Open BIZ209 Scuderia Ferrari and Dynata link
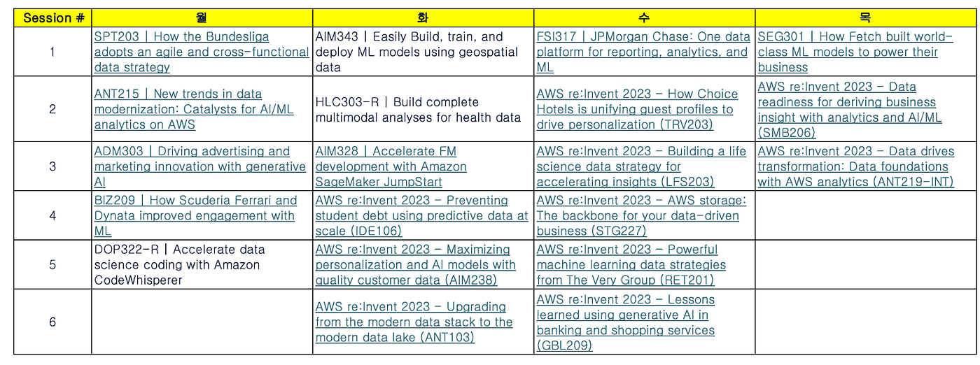This screenshot has height=365, width=980. point(196,215)
